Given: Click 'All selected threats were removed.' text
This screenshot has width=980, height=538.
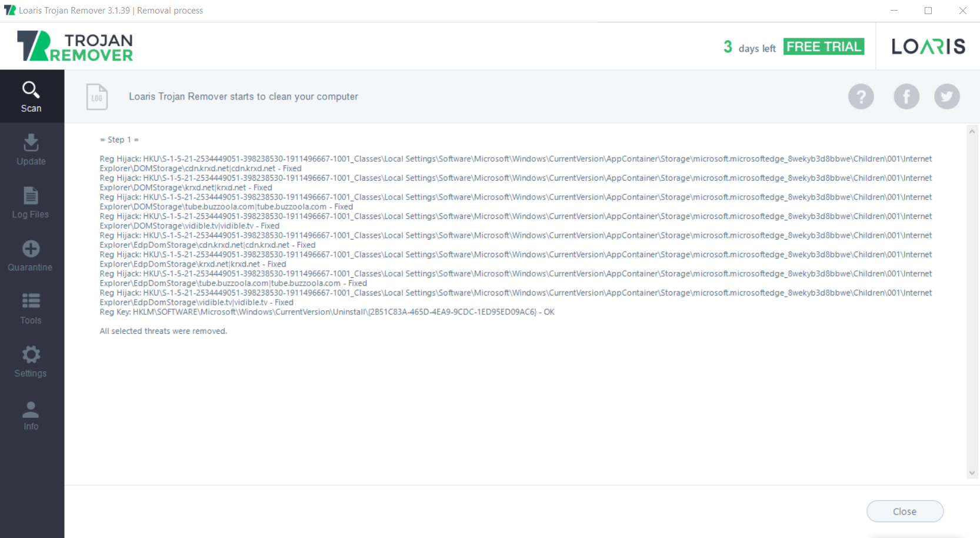Looking at the screenshot, I should click(x=164, y=331).
